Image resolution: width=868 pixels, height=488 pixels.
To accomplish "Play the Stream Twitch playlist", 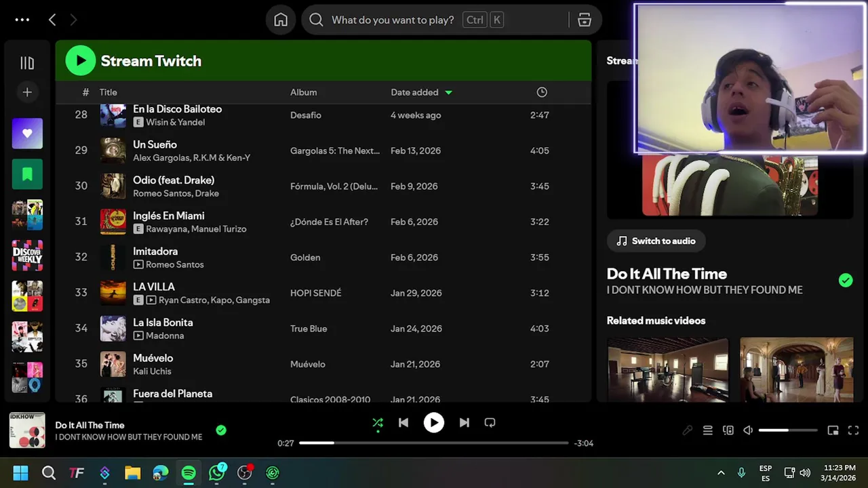I will click(81, 61).
